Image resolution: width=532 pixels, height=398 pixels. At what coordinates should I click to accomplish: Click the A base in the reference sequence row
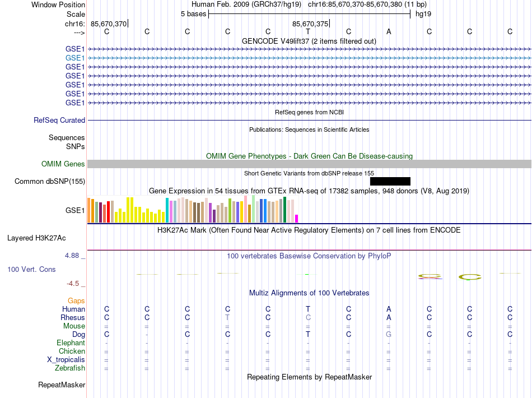tap(389, 31)
